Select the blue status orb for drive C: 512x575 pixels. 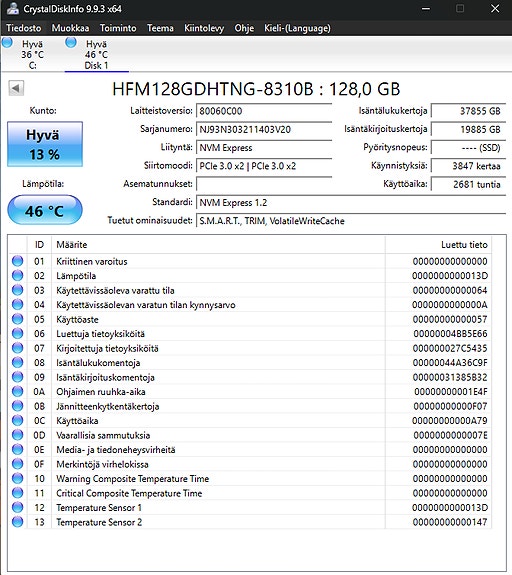[x=7, y=43]
